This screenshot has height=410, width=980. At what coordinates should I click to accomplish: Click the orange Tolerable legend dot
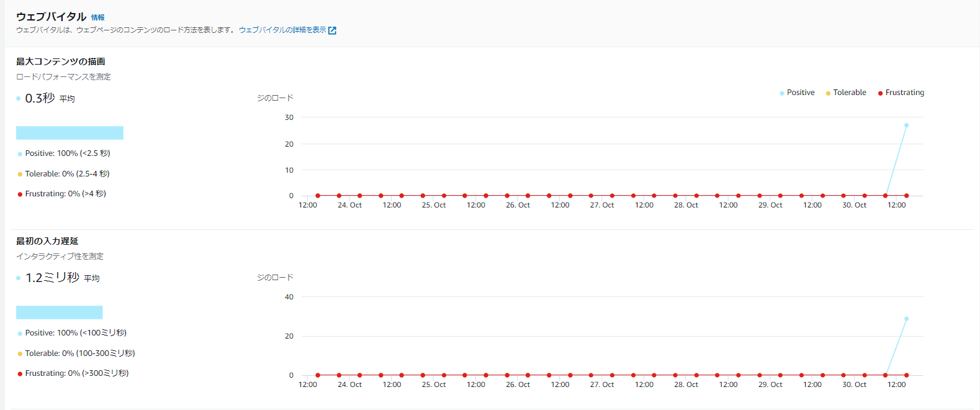(828, 93)
